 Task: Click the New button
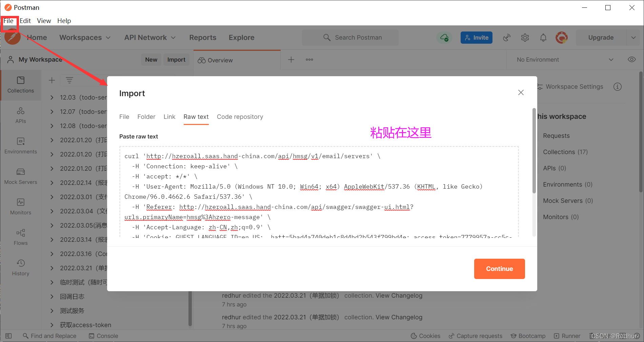(151, 60)
